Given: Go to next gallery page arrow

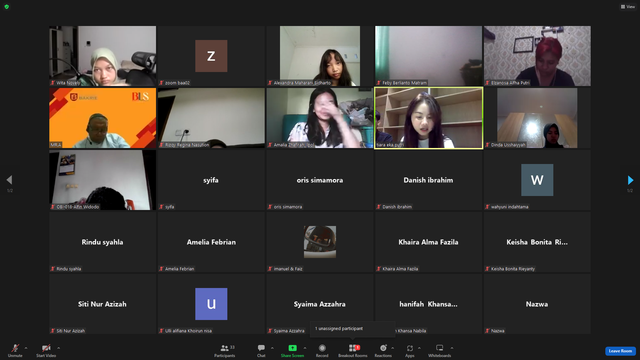Looking at the screenshot, I should tap(630, 180).
